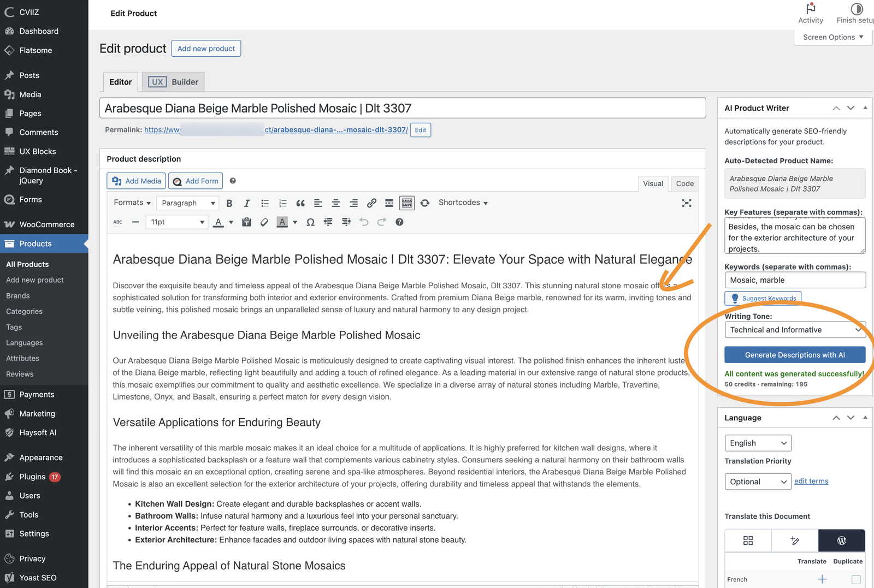This screenshot has width=874, height=588.
Task: Insert a horizontal line
Action: tap(135, 222)
